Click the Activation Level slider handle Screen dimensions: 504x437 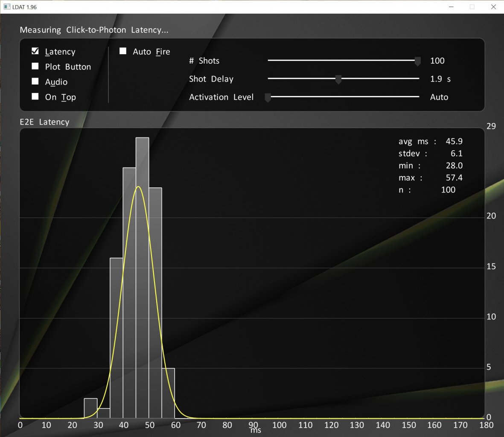[x=268, y=97]
